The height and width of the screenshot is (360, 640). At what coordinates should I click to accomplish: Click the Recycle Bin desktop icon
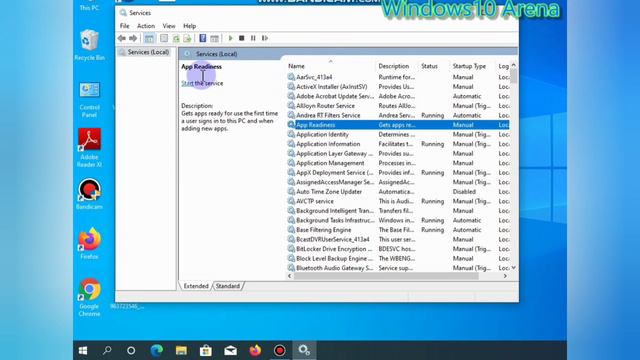(x=89, y=45)
